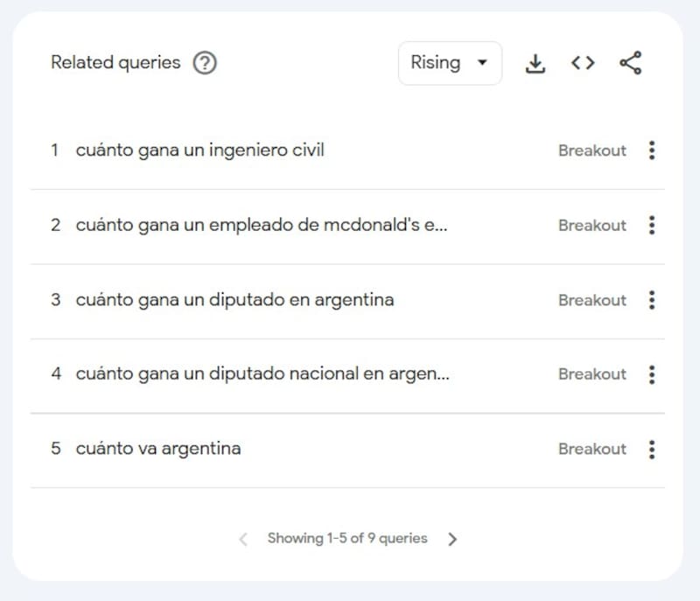
Task: Open the cuánto va argentina query
Action: (158, 450)
